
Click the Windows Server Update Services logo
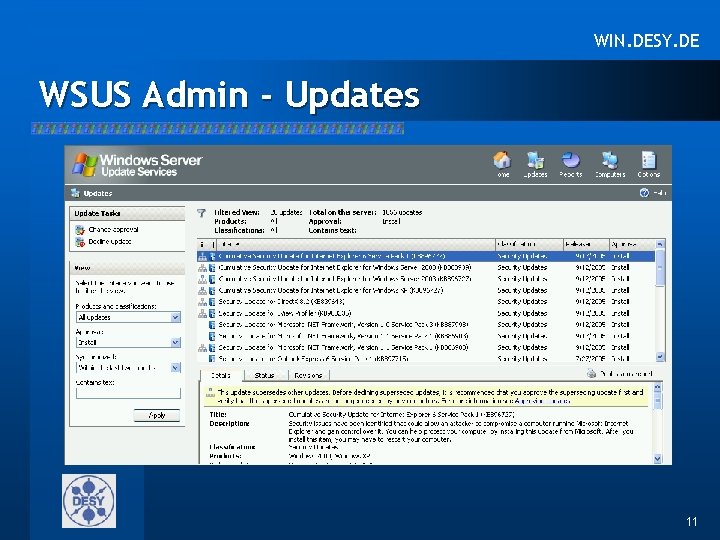137,165
